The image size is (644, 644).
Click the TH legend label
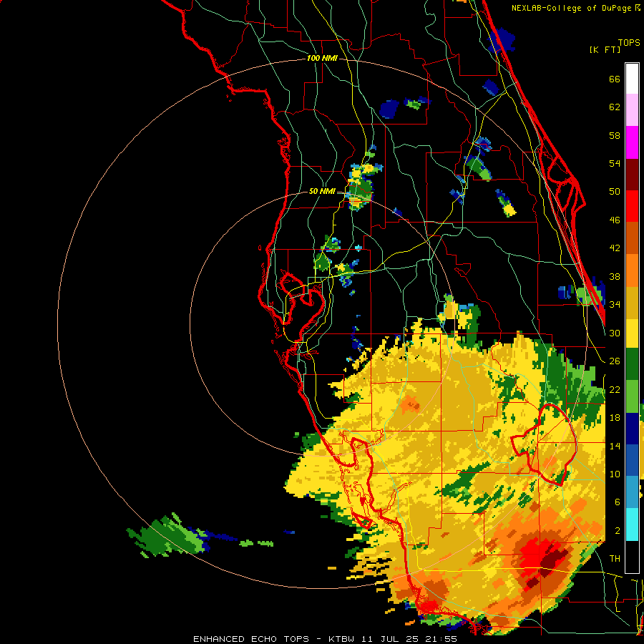pos(615,559)
